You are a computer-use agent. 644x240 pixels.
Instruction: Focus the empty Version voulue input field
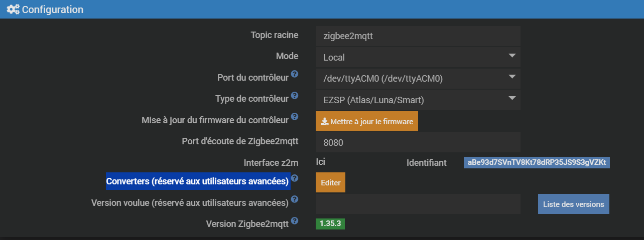418,204
